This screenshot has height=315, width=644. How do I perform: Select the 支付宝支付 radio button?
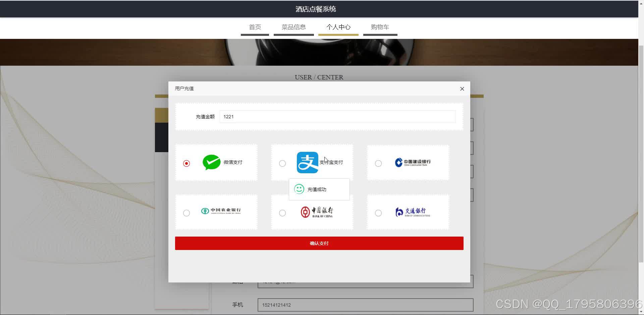point(282,163)
